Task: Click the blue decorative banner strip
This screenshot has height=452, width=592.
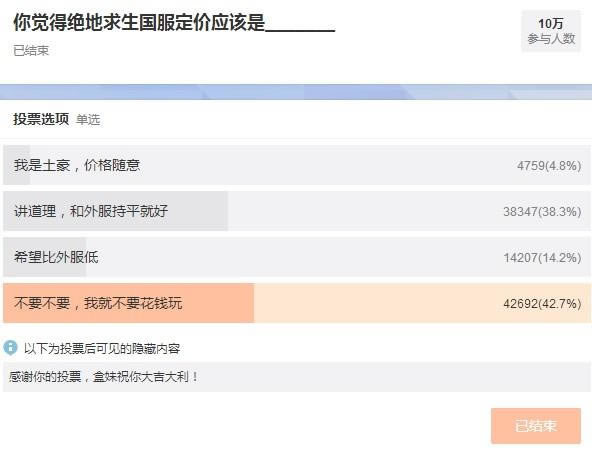Action: [296, 92]
